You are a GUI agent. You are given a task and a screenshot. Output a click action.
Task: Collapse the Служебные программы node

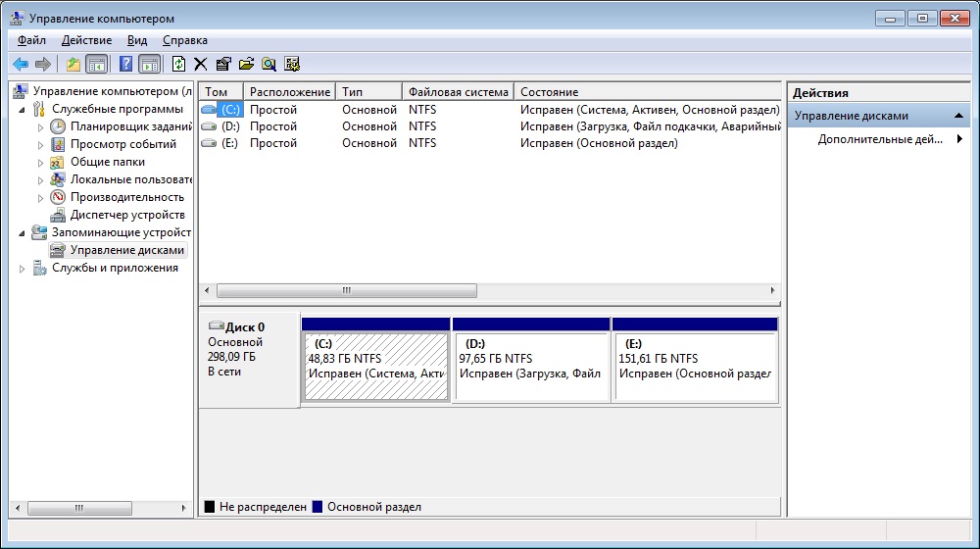[22, 110]
